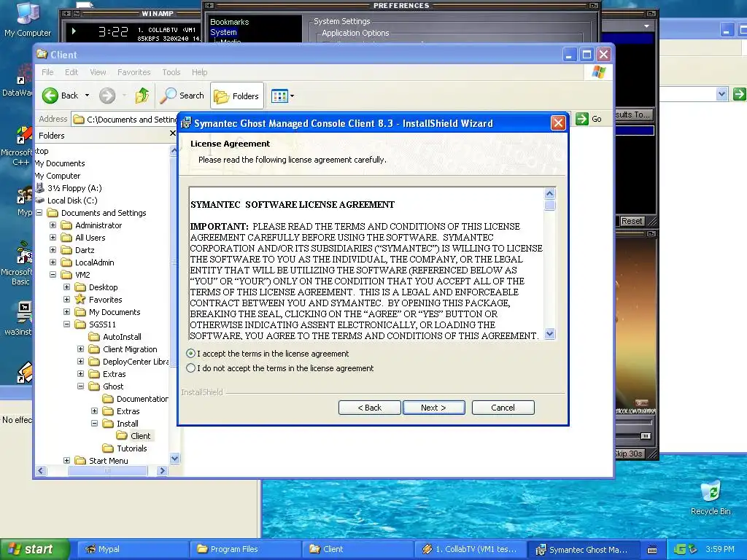The height and width of the screenshot is (560, 747).
Task: Go up one folder level icon
Action: point(142,96)
